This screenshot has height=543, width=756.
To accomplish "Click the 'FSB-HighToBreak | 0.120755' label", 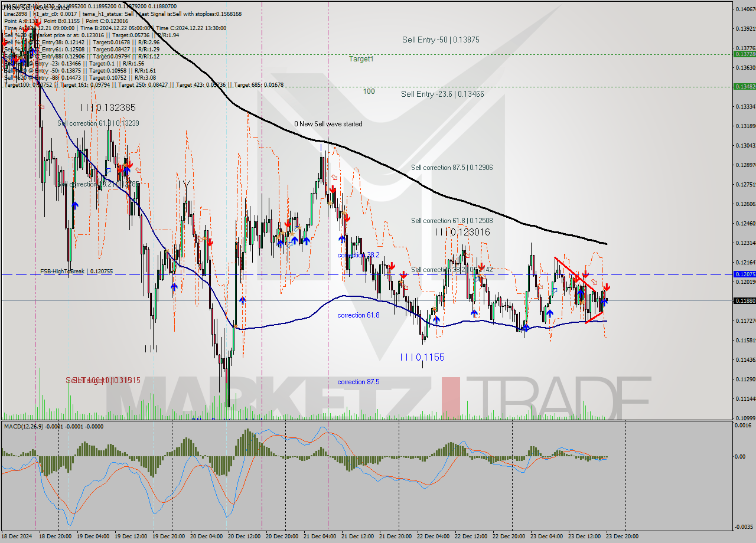I will point(76,271).
